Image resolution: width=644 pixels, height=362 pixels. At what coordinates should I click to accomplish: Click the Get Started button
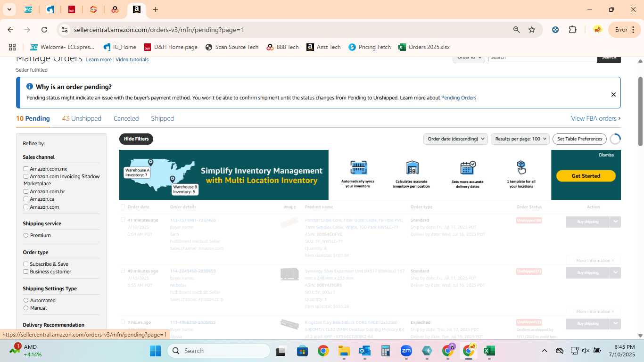[x=586, y=176]
